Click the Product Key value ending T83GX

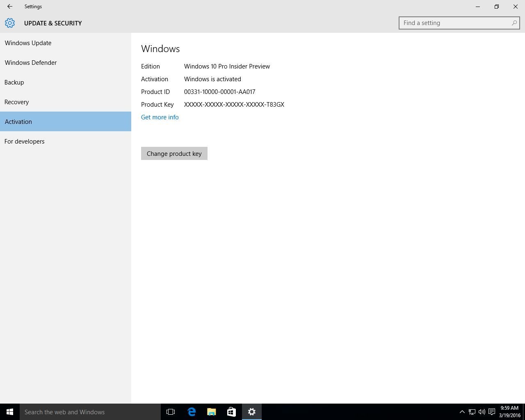(x=234, y=105)
